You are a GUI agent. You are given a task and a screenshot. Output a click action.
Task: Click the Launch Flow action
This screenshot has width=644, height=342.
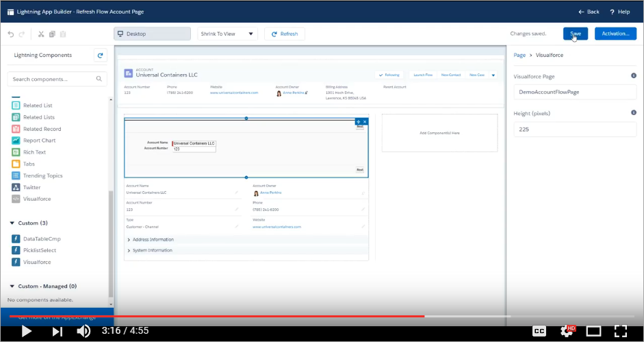pyautogui.click(x=423, y=75)
